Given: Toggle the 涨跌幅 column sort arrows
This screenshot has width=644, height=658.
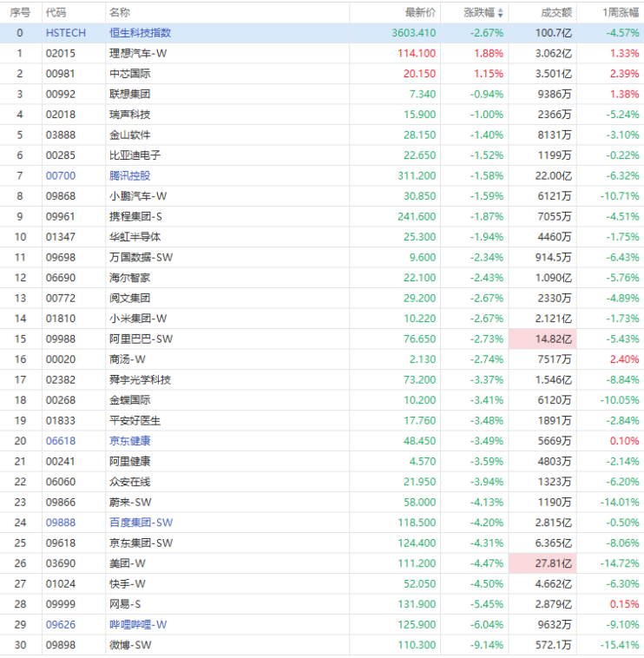Looking at the screenshot, I should 500,13.
